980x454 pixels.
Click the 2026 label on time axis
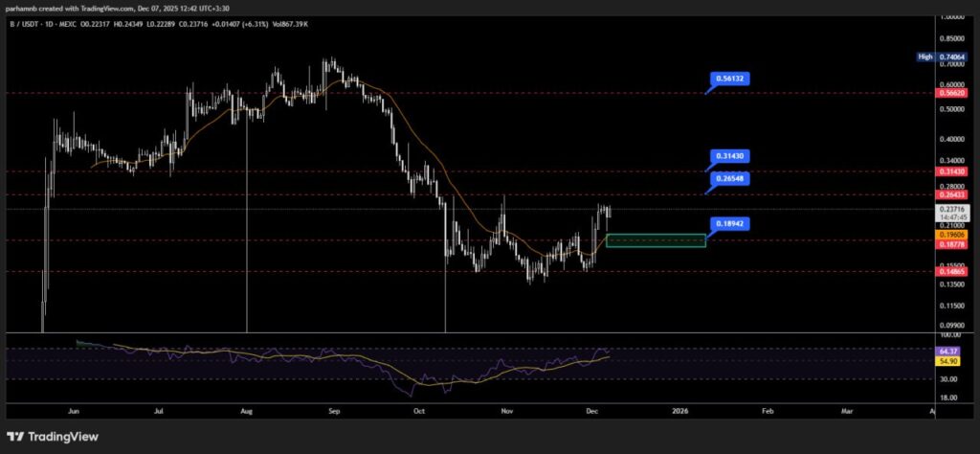click(x=679, y=410)
